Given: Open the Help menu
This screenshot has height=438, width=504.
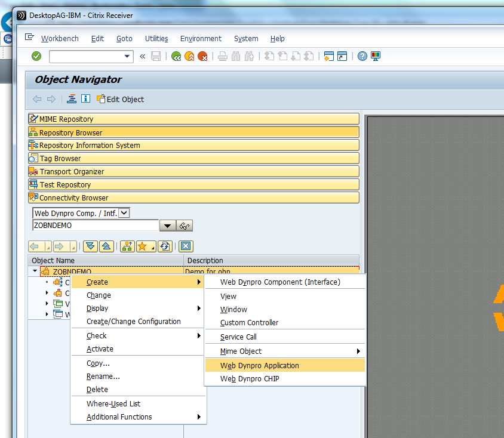Looking at the screenshot, I should (x=278, y=39).
